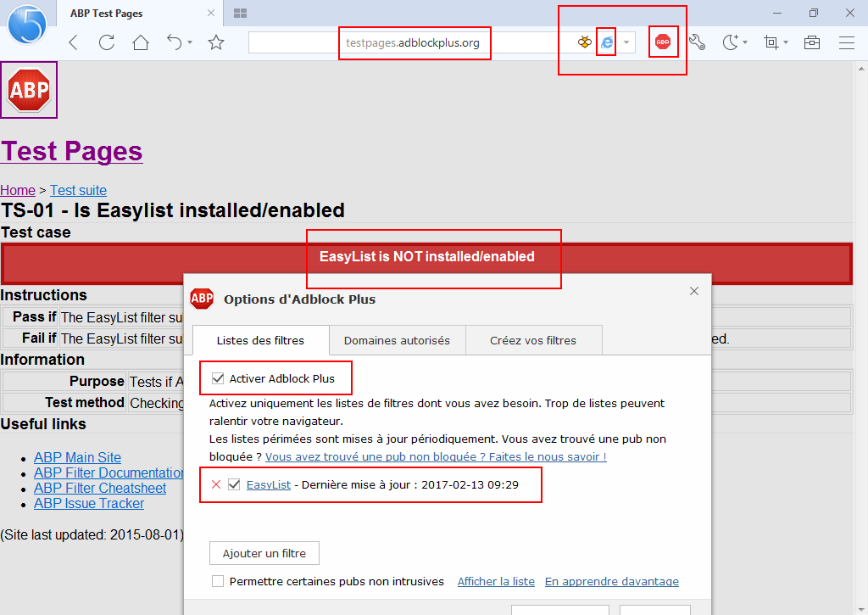Click the undo closed tab arrow
This screenshot has height=615, width=868.
pos(175,42)
